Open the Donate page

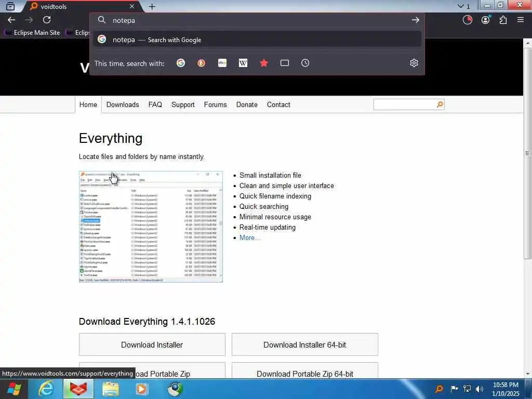[x=247, y=104]
